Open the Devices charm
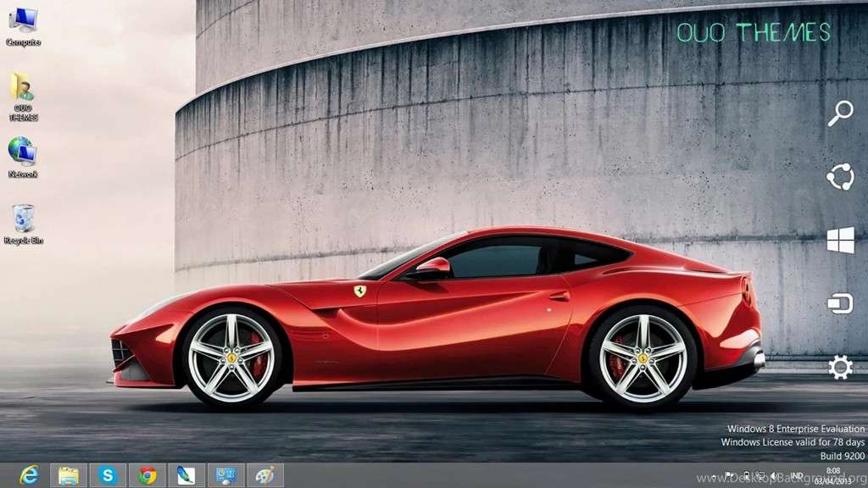This screenshot has width=868, height=488. coord(840,302)
